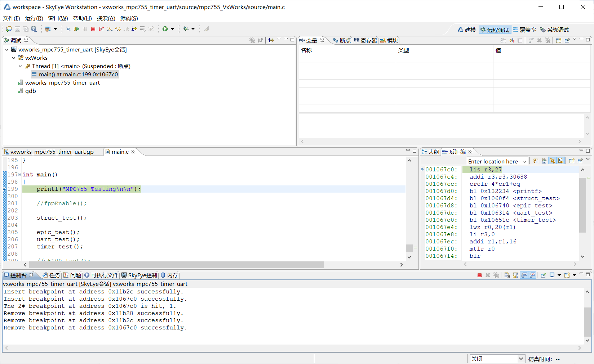Image resolution: width=594 pixels, height=364 pixels.
Task: Click the 系统调试 perspective button
Action: [558, 30]
